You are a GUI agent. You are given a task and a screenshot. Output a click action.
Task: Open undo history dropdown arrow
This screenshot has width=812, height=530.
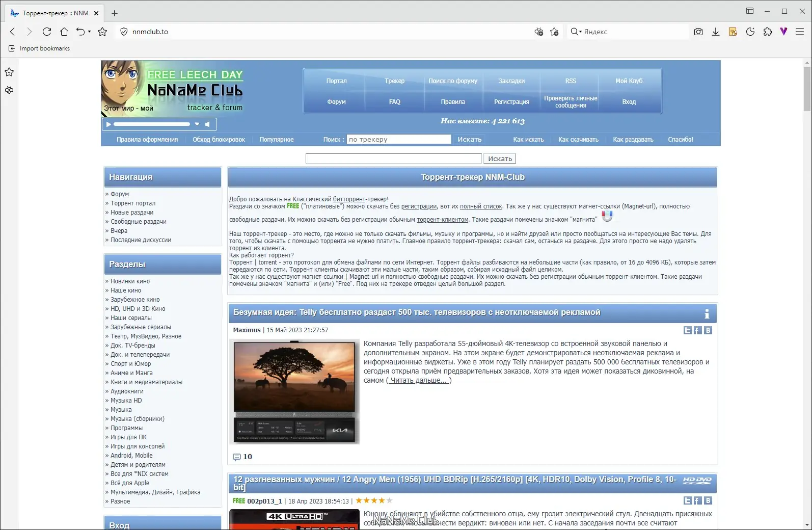(x=89, y=32)
